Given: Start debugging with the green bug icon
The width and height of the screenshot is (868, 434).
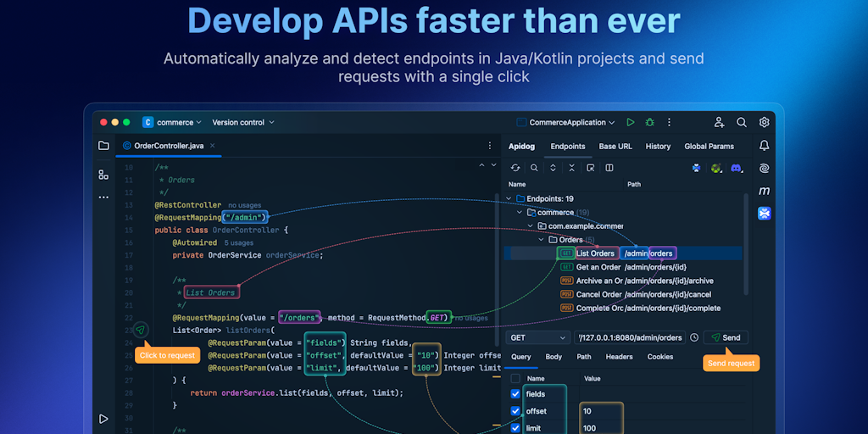Looking at the screenshot, I should tap(649, 122).
